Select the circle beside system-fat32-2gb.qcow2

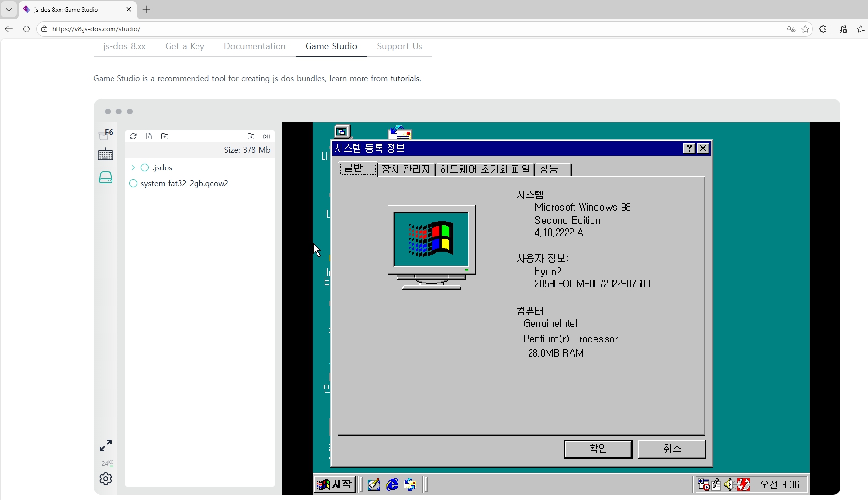point(133,183)
